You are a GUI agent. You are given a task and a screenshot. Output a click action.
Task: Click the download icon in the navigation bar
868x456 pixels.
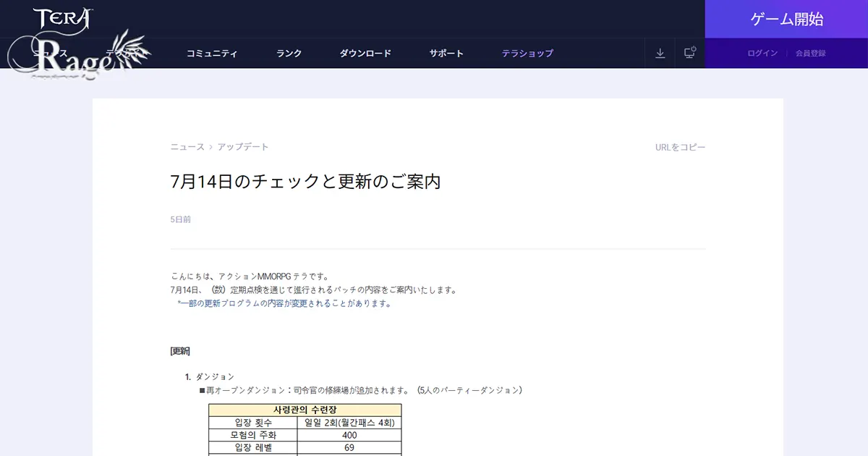(660, 52)
